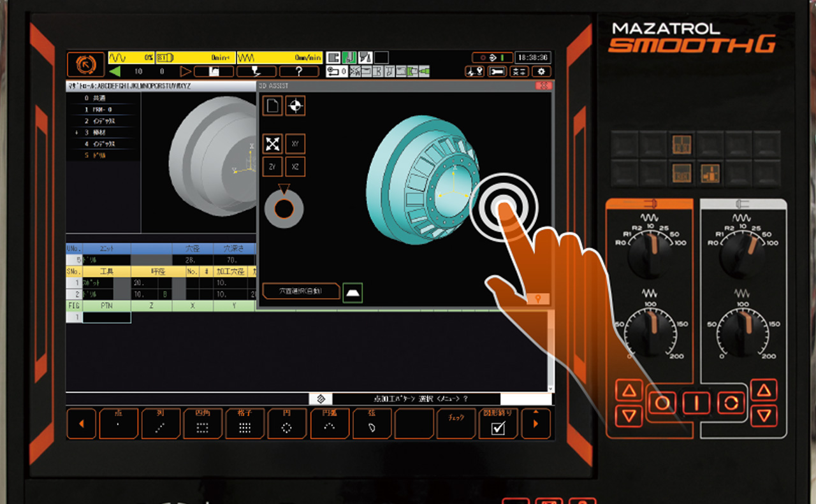Select the 弦 (chord) pattern icon
The image size is (816, 504).
[x=372, y=424]
